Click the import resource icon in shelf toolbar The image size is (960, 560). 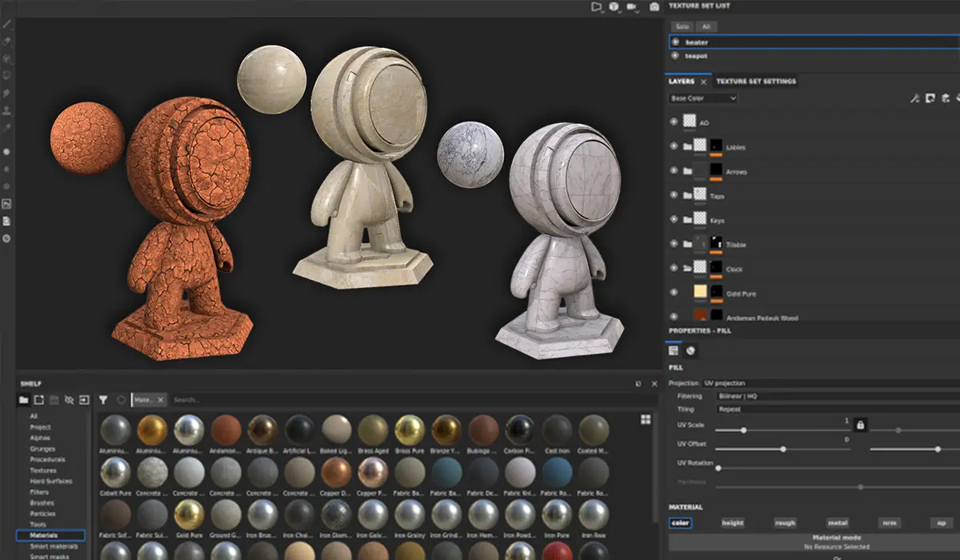click(84, 399)
